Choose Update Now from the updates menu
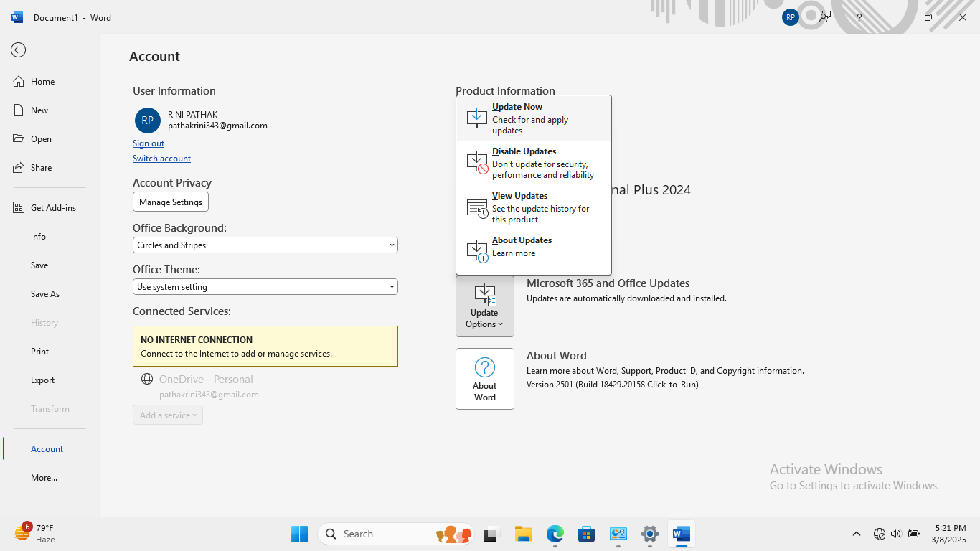Screen dimensions: 980x551 tap(534, 118)
